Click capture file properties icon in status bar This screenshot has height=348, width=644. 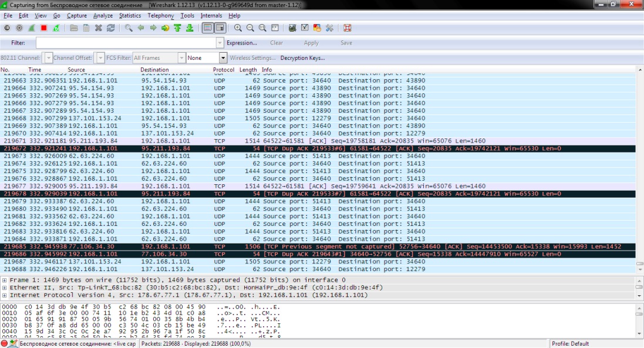(14, 343)
